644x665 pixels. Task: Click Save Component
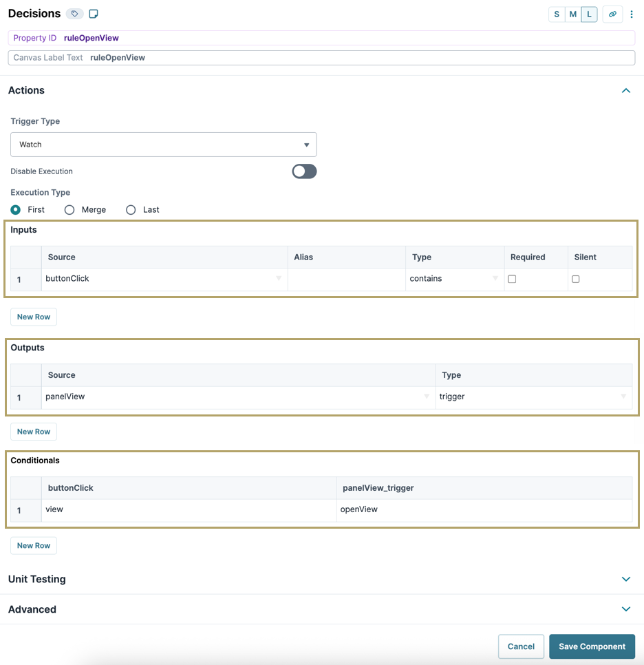pyautogui.click(x=592, y=646)
